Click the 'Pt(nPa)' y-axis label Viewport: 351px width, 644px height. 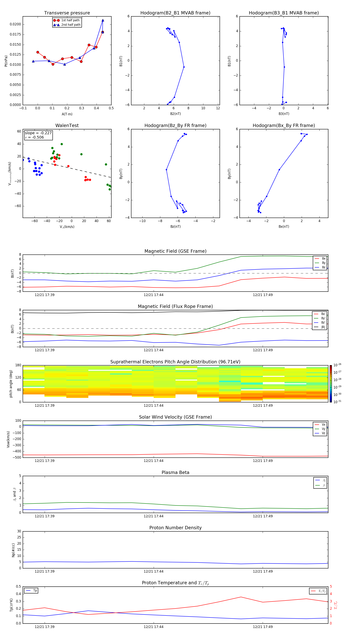tap(6, 61)
